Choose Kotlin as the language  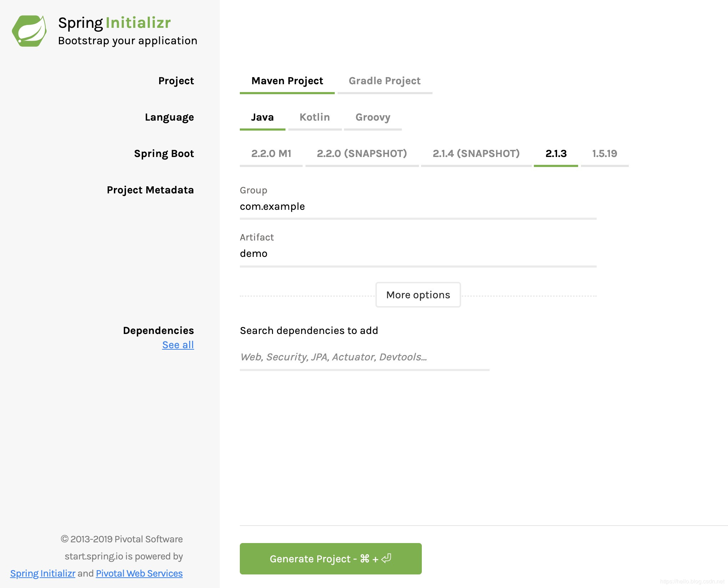click(314, 117)
